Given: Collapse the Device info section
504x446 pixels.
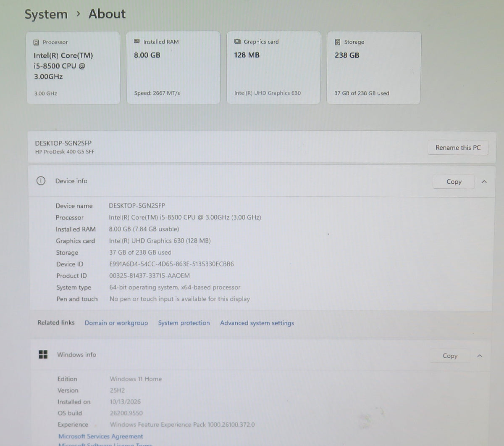Looking at the screenshot, I should tap(484, 182).
